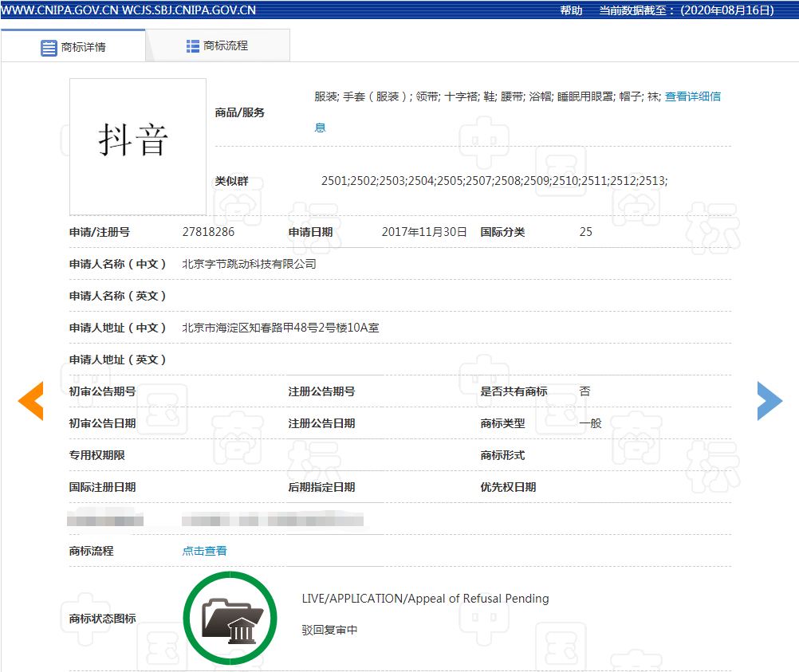The image size is (799, 672).
Task: Select address 北京市海淀区知春路甲48号2号楼10A室
Action: (281, 328)
